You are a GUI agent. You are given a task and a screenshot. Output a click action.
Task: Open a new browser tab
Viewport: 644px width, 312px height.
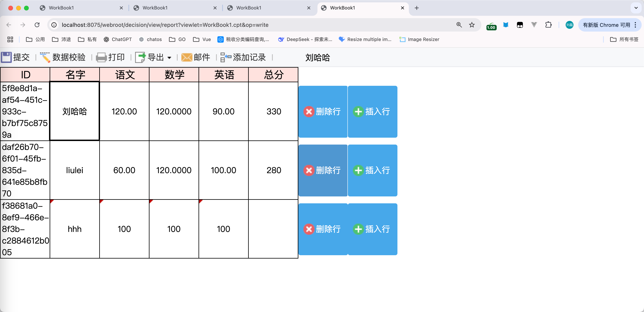[x=417, y=8]
